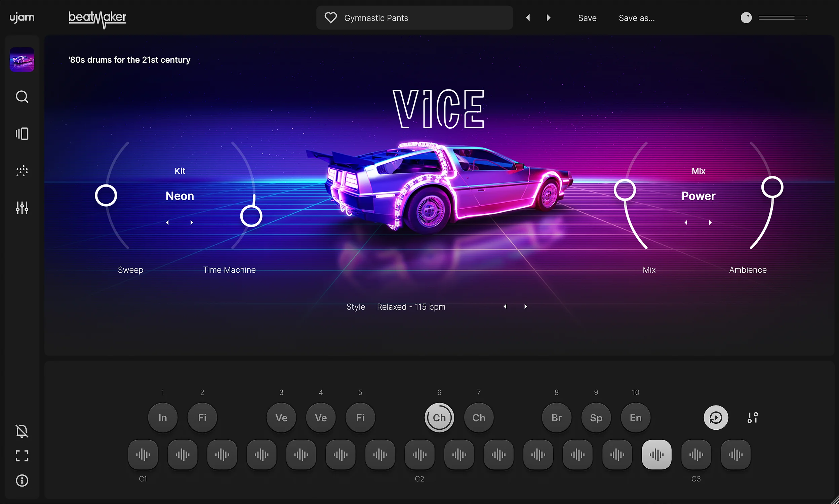The width and height of the screenshot is (839, 504).
Task: Open the mixer faders icon in sidebar
Action: point(22,208)
